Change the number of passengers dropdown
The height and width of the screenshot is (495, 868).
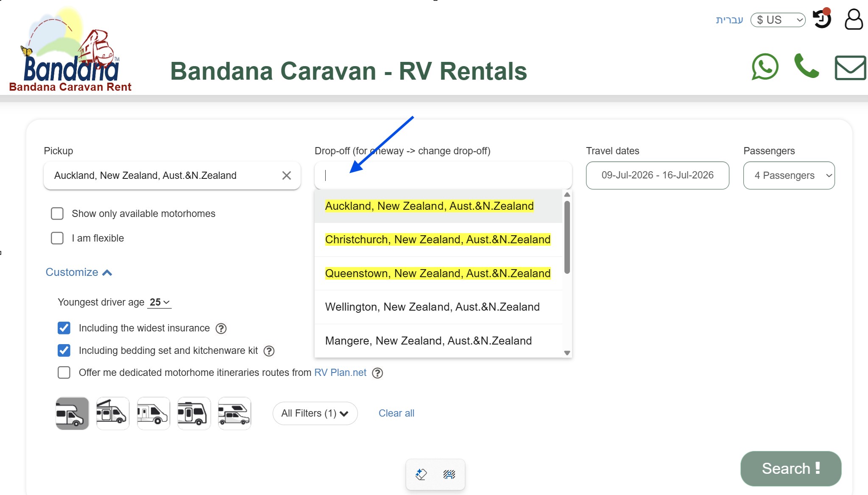(788, 175)
